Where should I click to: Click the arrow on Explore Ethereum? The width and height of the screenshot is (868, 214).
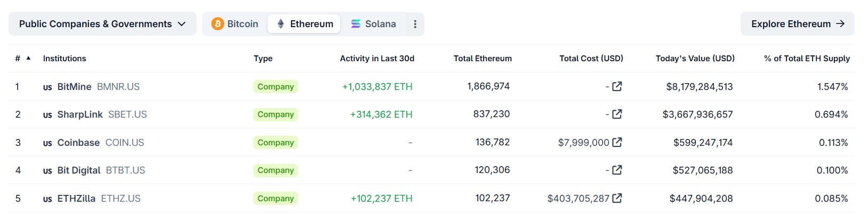click(840, 24)
